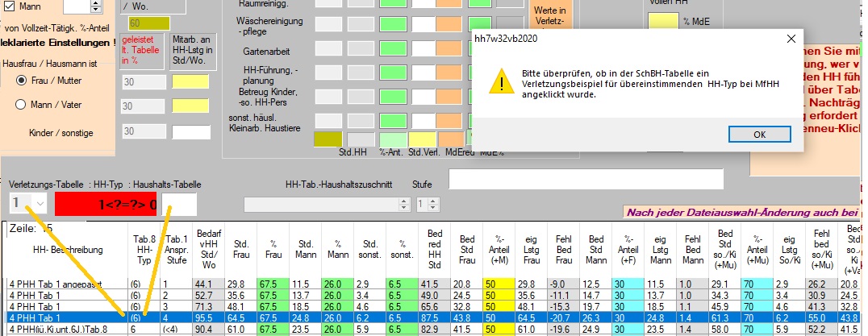This screenshot has width=868, height=336.
Task: Click the yellow field beside Mann / Vater
Action: pos(190,106)
